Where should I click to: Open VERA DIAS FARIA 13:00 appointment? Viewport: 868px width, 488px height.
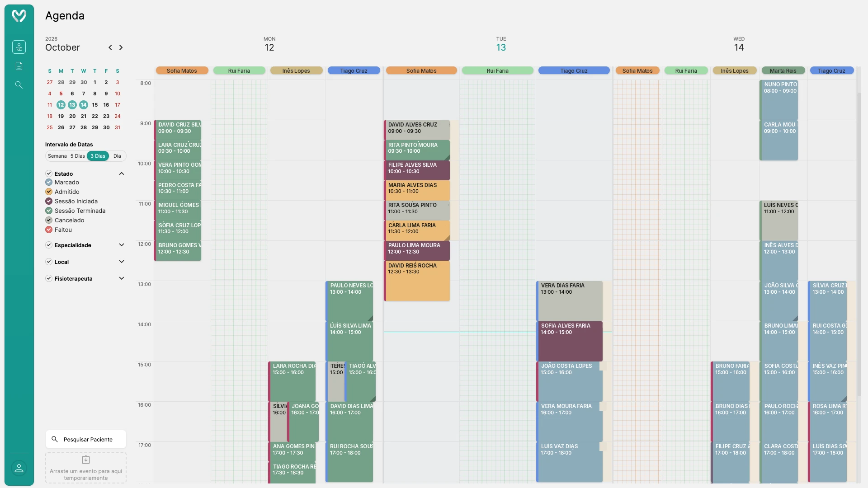tap(570, 301)
